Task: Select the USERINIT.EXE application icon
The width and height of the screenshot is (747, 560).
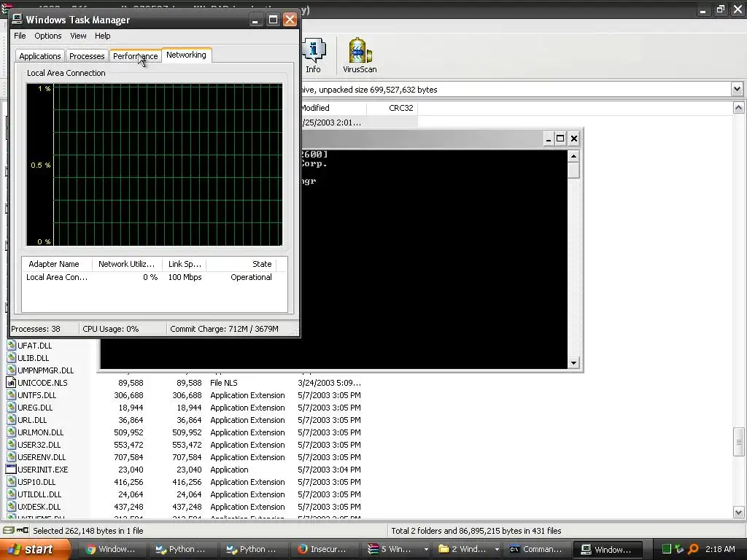Action: point(12,469)
